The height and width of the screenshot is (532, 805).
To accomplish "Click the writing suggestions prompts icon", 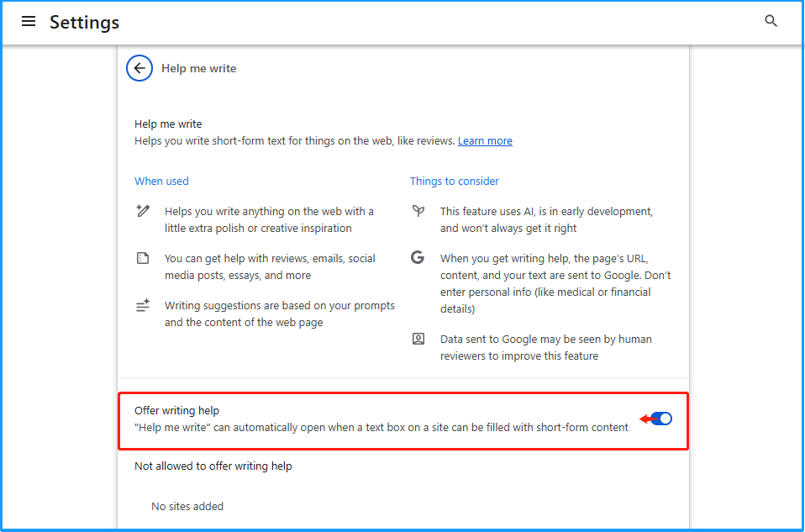I will point(144,306).
